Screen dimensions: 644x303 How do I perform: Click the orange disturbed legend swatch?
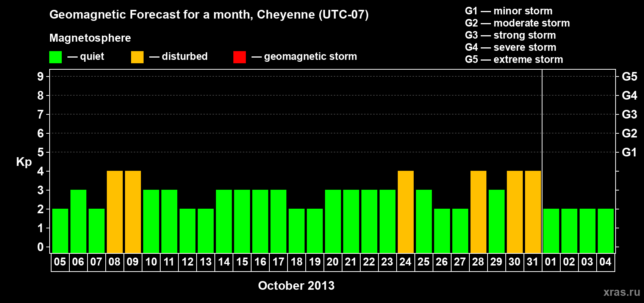click(137, 57)
